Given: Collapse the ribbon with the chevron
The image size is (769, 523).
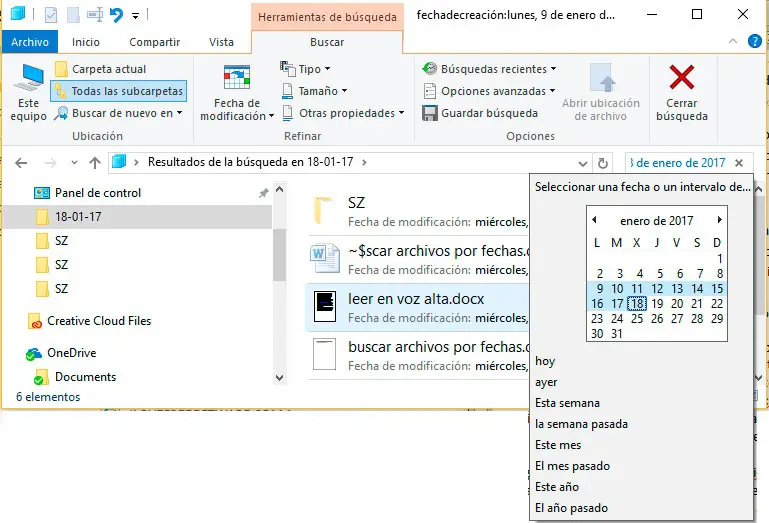Looking at the screenshot, I should click(733, 42).
